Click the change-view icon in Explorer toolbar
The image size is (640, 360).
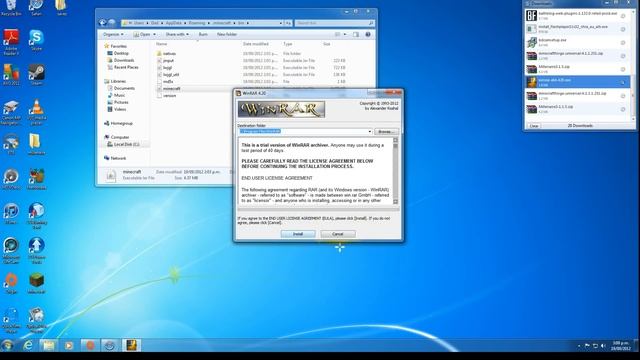[338, 35]
